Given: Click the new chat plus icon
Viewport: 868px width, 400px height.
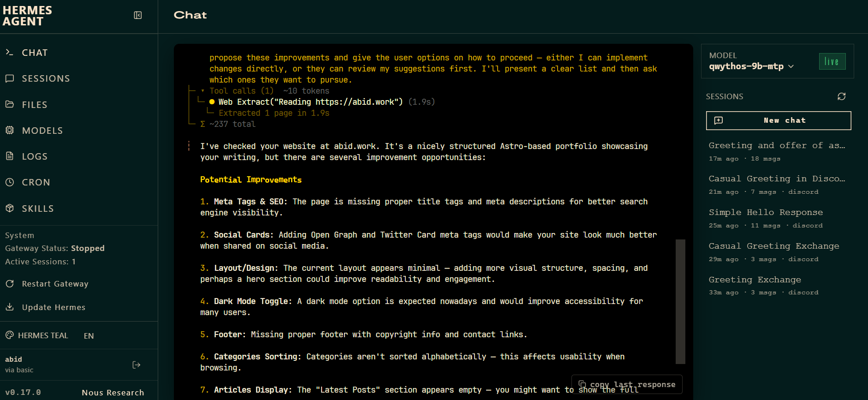Looking at the screenshot, I should pyautogui.click(x=718, y=120).
